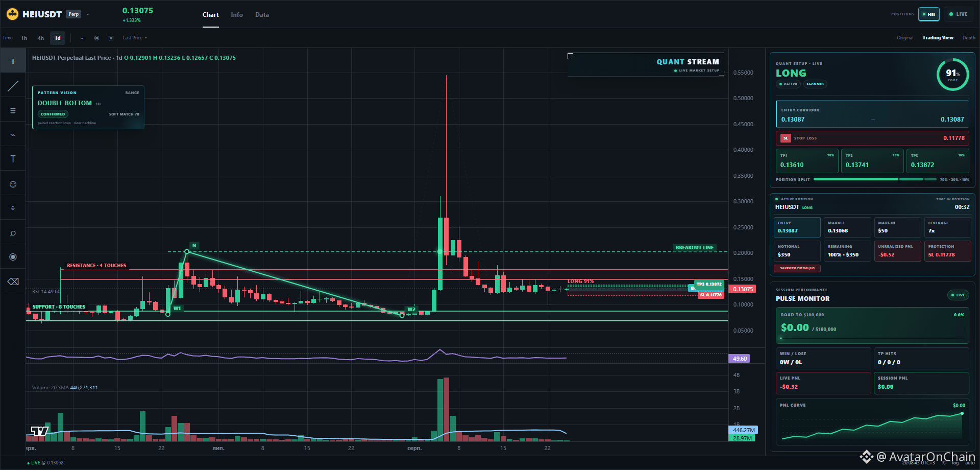
Task: Click the red SL badge icon
Action: (786, 138)
